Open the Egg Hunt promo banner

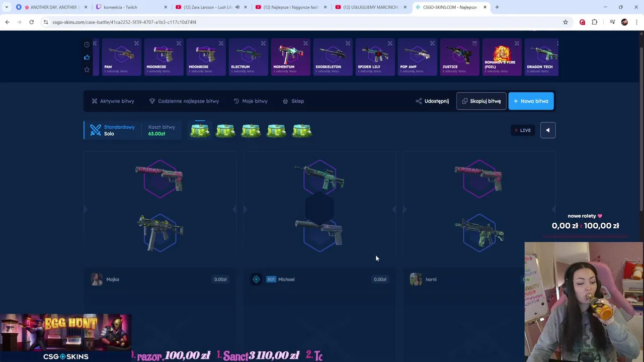pyautogui.click(x=65, y=332)
